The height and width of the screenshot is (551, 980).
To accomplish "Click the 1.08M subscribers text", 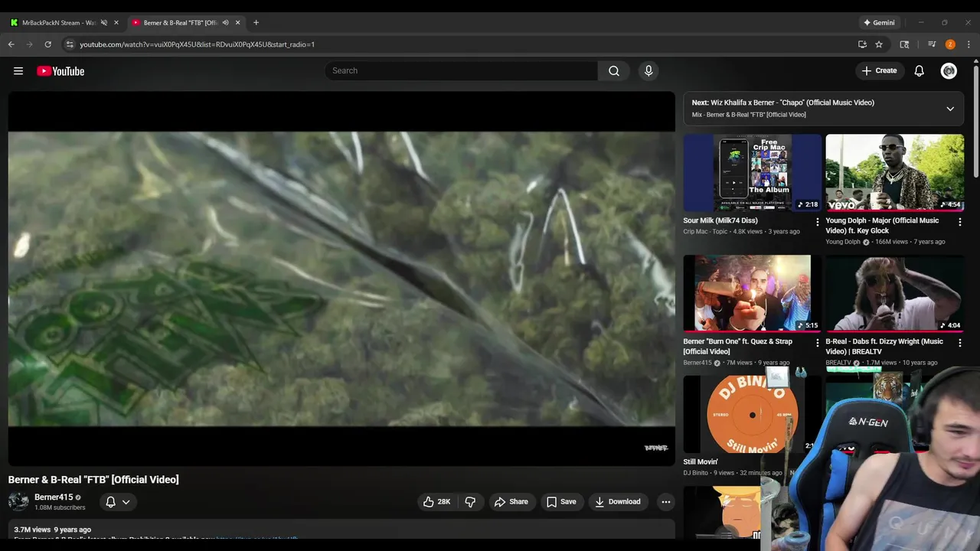I will point(60,507).
